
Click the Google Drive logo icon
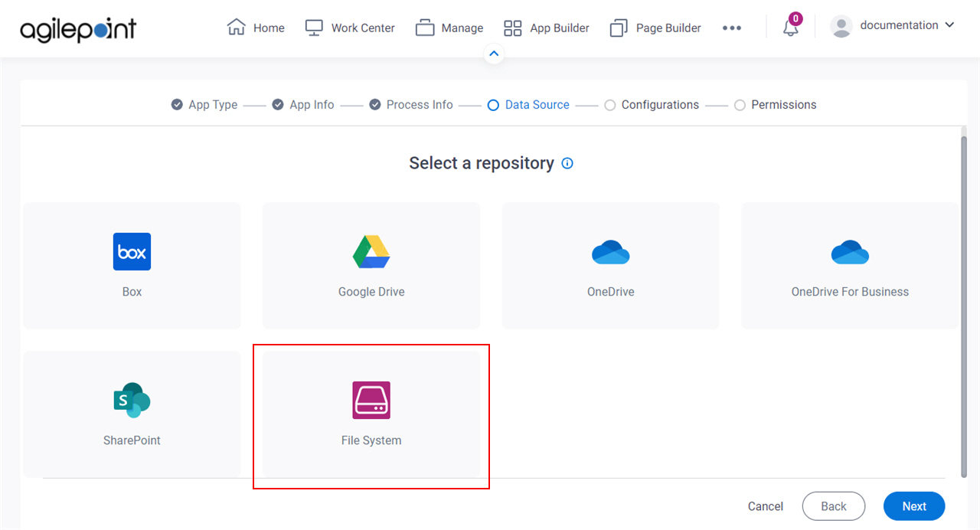371,251
